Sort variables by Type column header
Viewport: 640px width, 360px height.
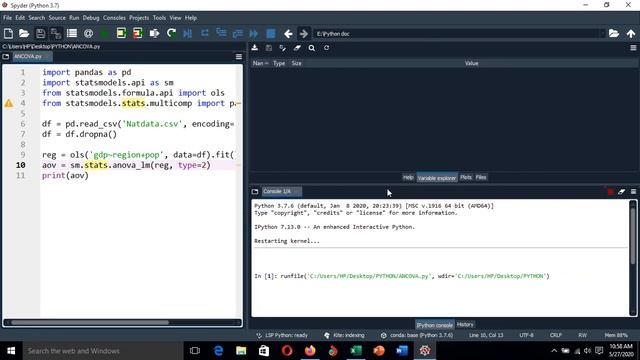point(279,63)
